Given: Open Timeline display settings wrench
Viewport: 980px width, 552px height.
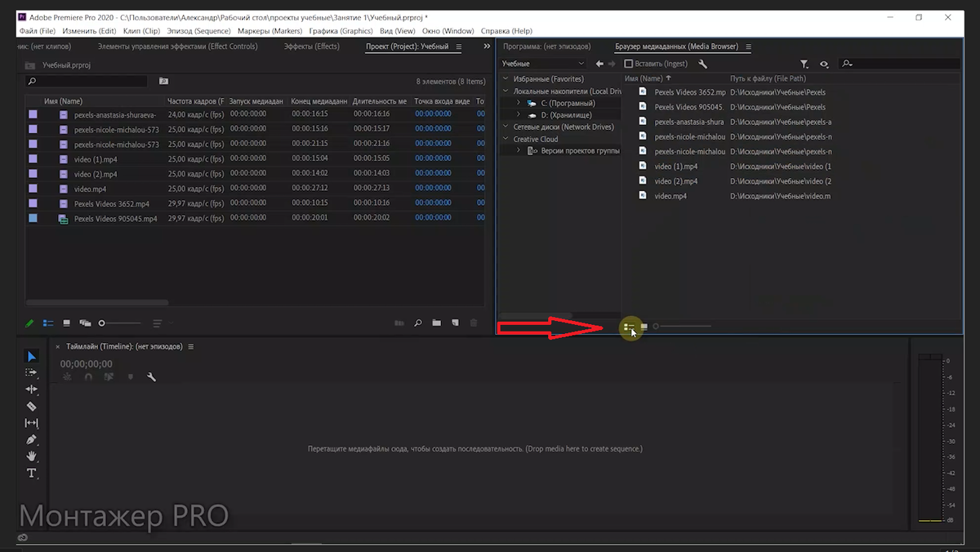Looking at the screenshot, I should 151,377.
